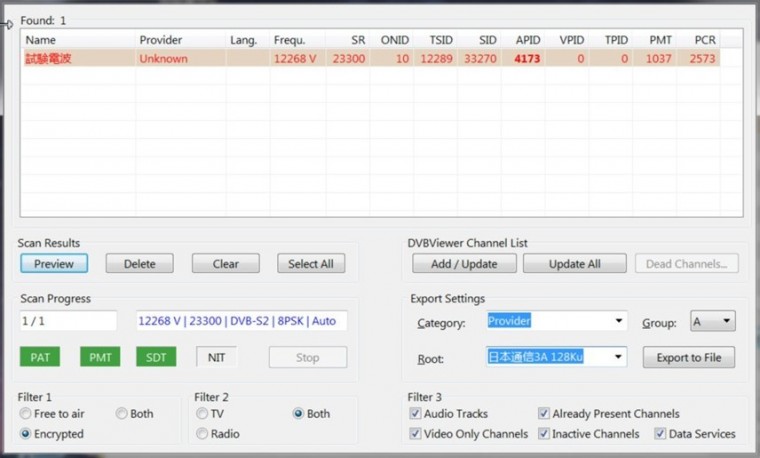This screenshot has height=458, width=760.
Task: Select Both in Filter 1
Action: pyautogui.click(x=135, y=413)
